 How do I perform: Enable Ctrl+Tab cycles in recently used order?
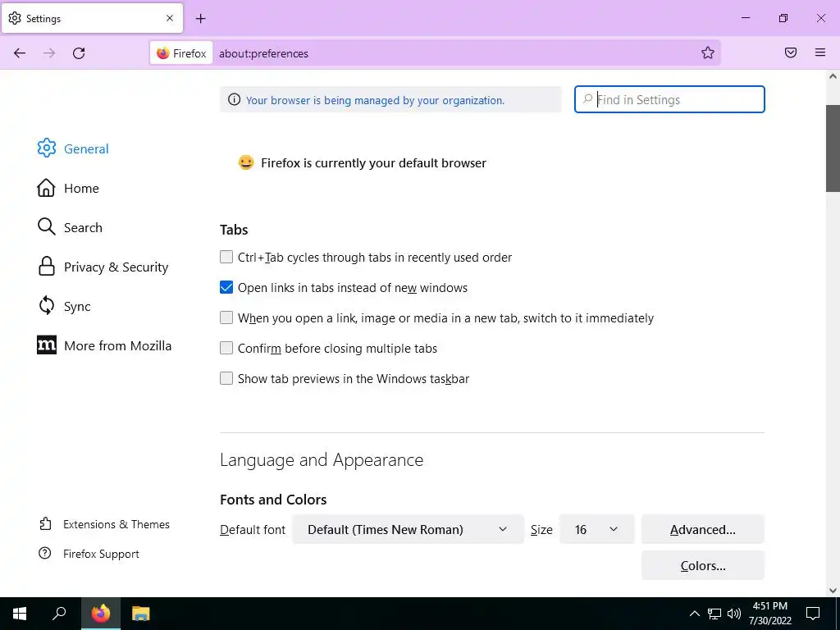tap(226, 257)
